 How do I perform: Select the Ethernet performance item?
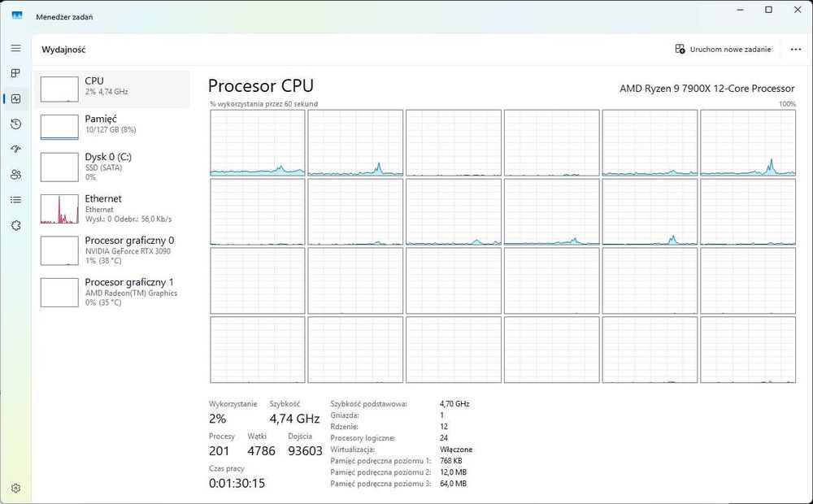[112, 209]
